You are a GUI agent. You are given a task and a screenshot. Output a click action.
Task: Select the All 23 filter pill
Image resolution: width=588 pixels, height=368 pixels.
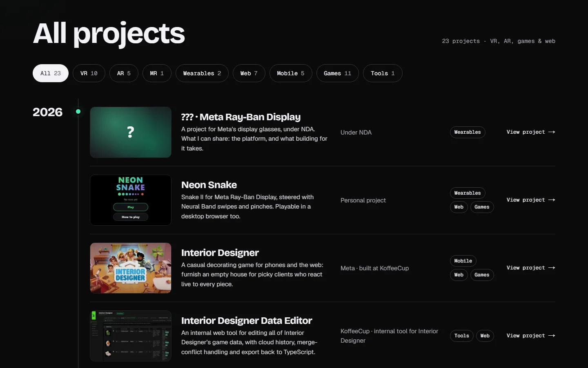(x=51, y=73)
